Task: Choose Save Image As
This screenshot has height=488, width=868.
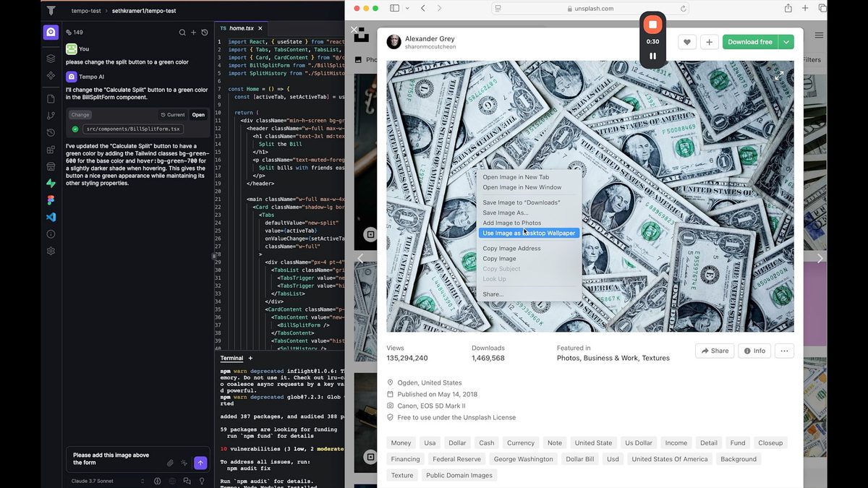Action: (x=506, y=213)
